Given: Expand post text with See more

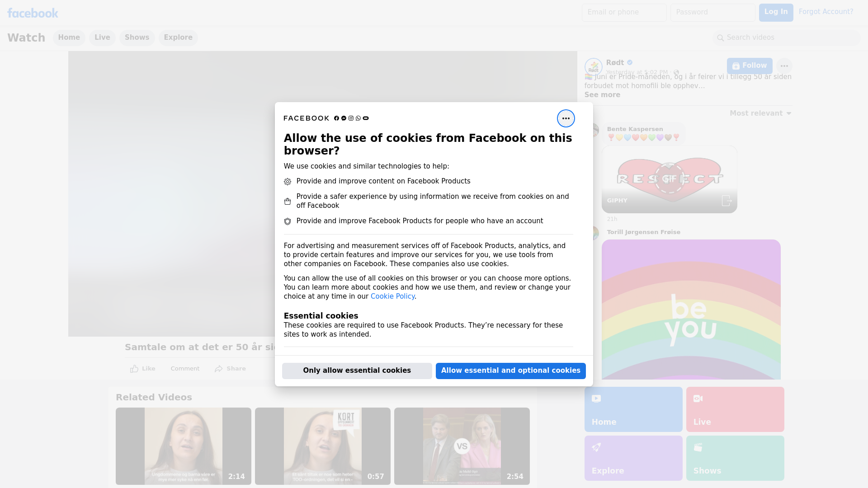Looking at the screenshot, I should tap(602, 95).
